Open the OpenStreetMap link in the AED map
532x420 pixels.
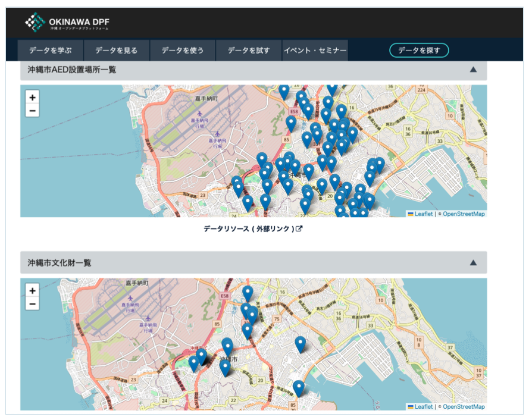pos(464,214)
